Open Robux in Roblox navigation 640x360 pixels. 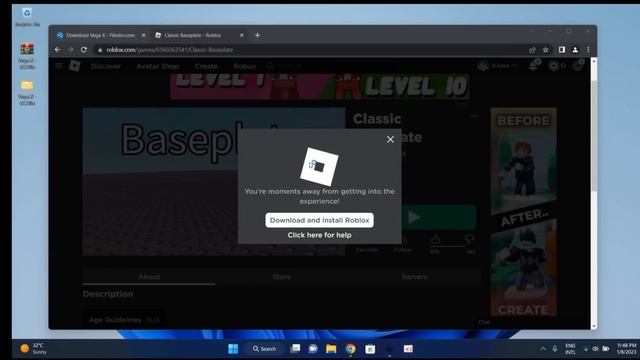[x=244, y=66]
